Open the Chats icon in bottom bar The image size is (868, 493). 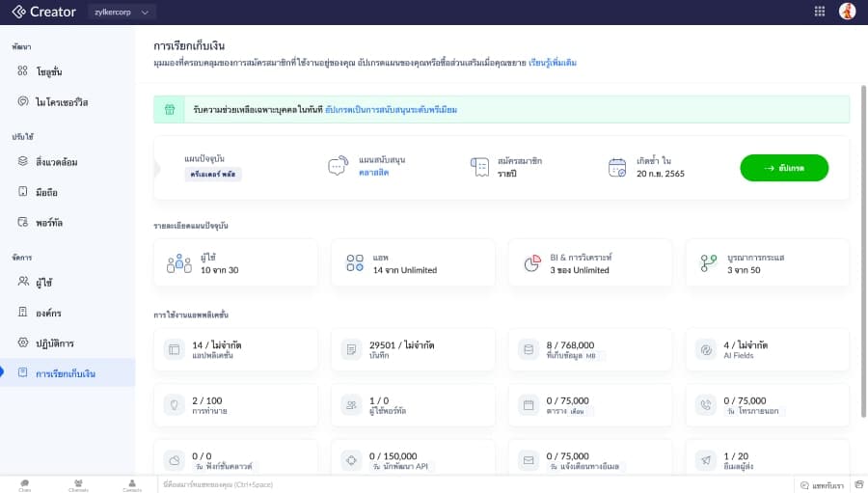click(x=24, y=484)
